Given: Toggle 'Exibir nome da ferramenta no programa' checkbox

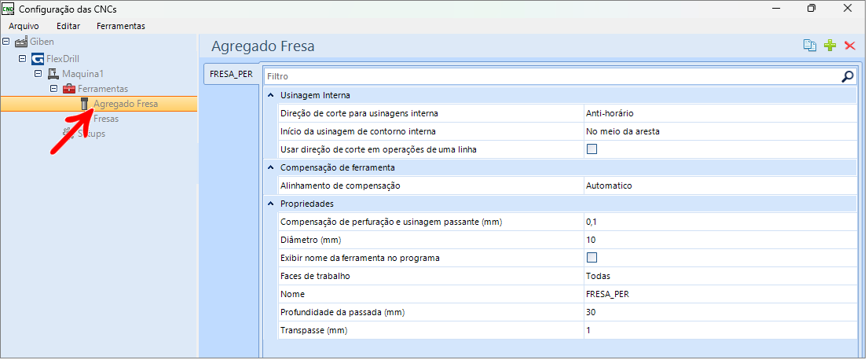Looking at the screenshot, I should coord(591,258).
